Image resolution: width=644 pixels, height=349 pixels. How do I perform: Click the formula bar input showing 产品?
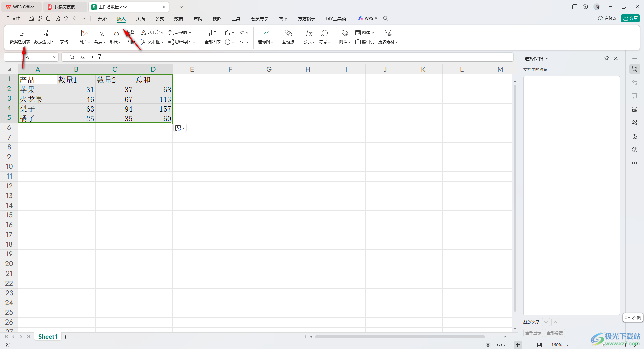pyautogui.click(x=301, y=57)
